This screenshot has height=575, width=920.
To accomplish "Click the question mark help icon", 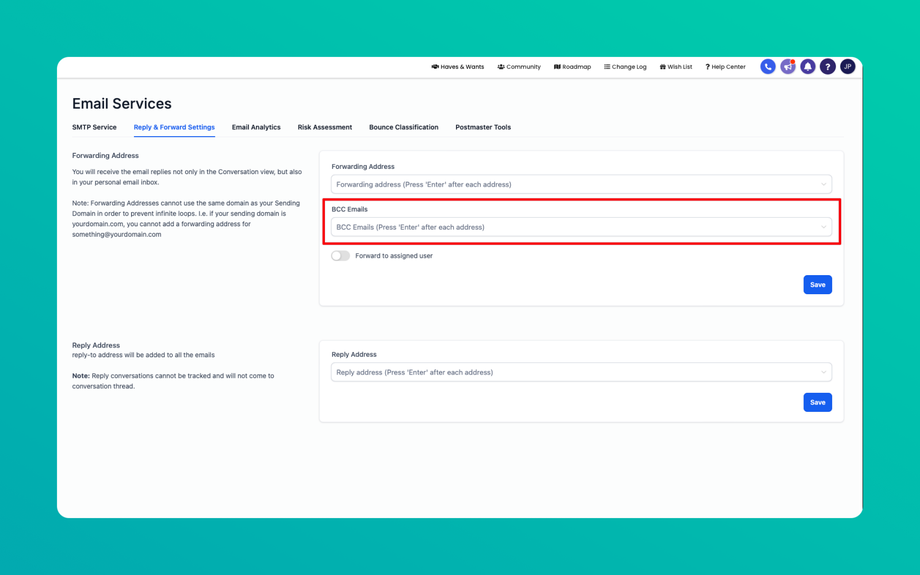I will [x=827, y=67].
